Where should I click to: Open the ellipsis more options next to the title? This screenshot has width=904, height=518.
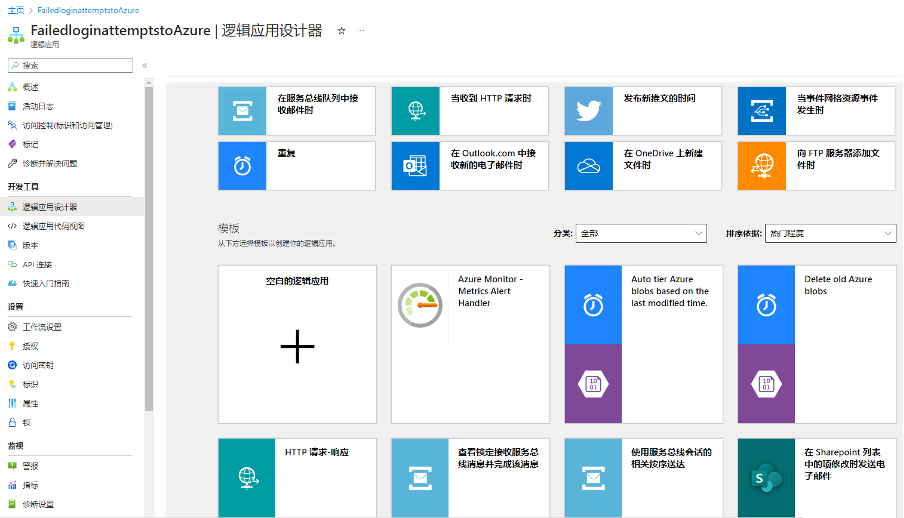tap(361, 31)
